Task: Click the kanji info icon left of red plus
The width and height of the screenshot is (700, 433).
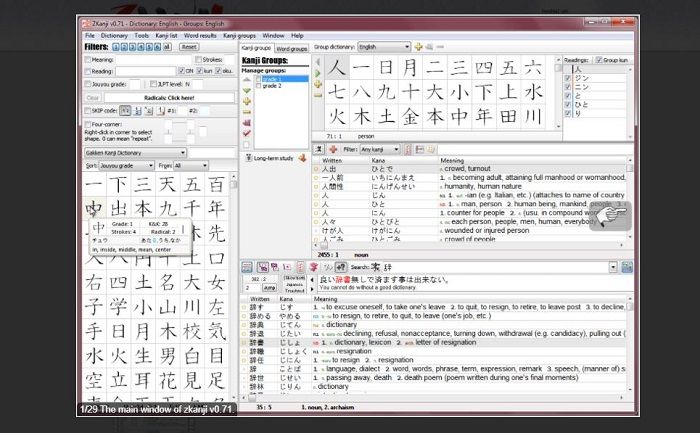Action: (x=319, y=150)
